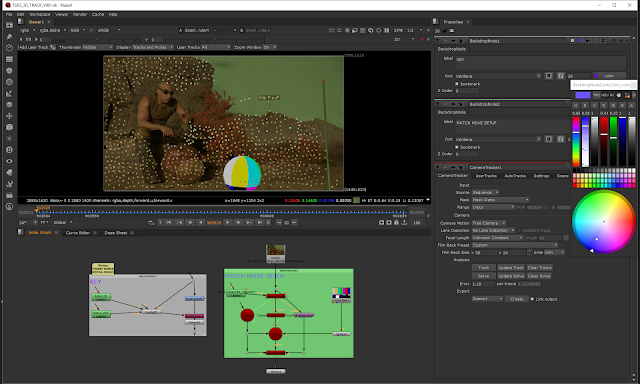Click the red channel slider bar
The width and height of the screenshot is (640, 384).
[604, 141]
